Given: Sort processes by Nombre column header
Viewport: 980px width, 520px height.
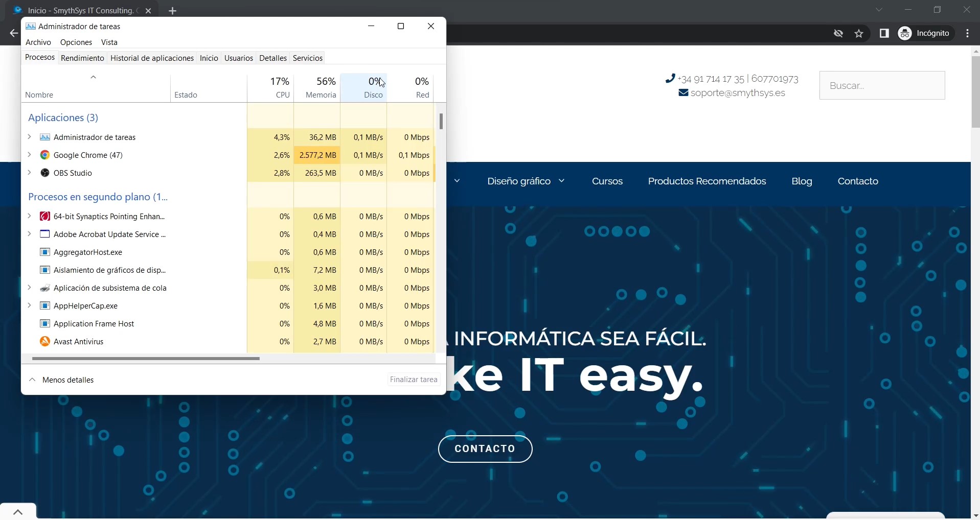Looking at the screenshot, I should point(96,88).
